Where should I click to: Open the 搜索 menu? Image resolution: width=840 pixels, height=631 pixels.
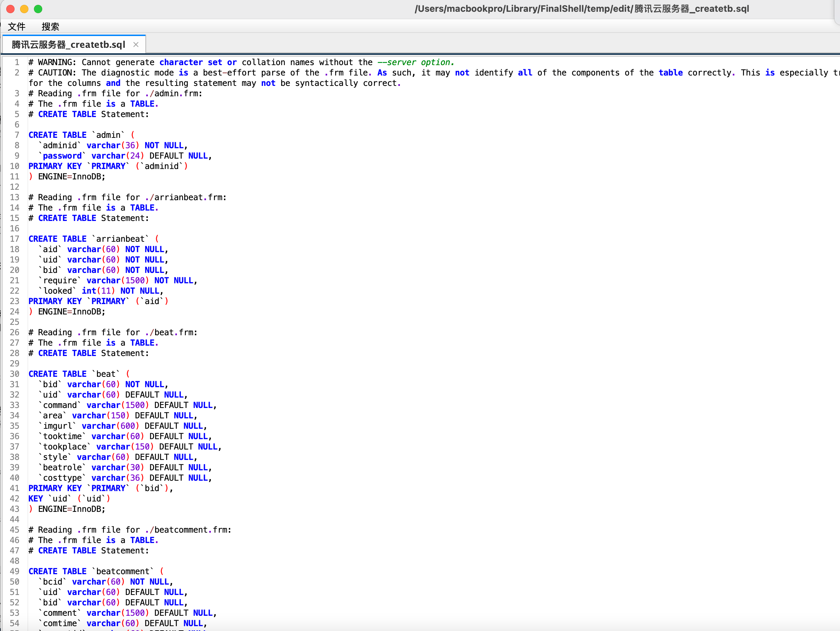click(51, 27)
